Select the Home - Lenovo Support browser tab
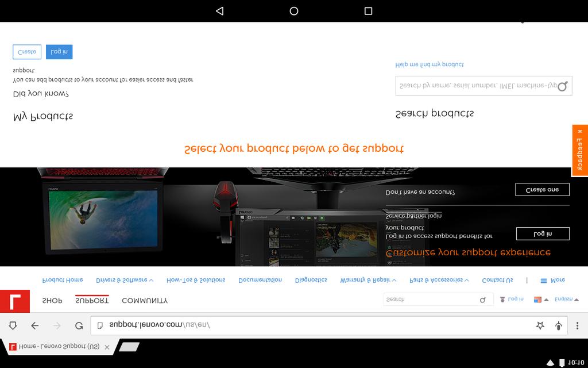This screenshot has width=588, height=368. (59, 347)
